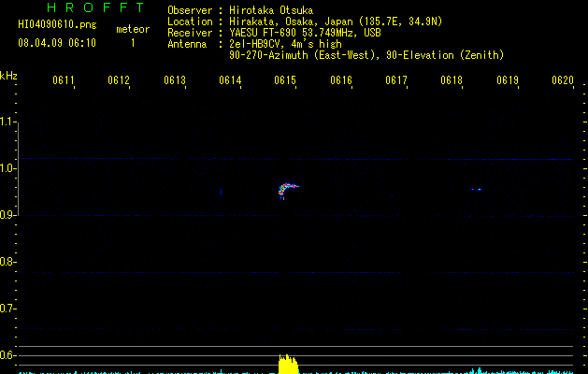The height and width of the screenshot is (374, 588).
Task: Click the 0611 time marker
Action: tap(64, 80)
